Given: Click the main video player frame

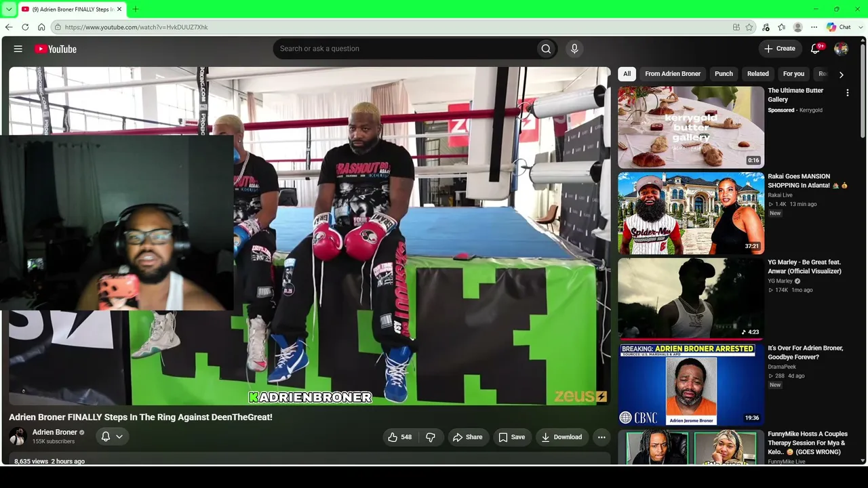Looking at the screenshot, I should coord(310,236).
